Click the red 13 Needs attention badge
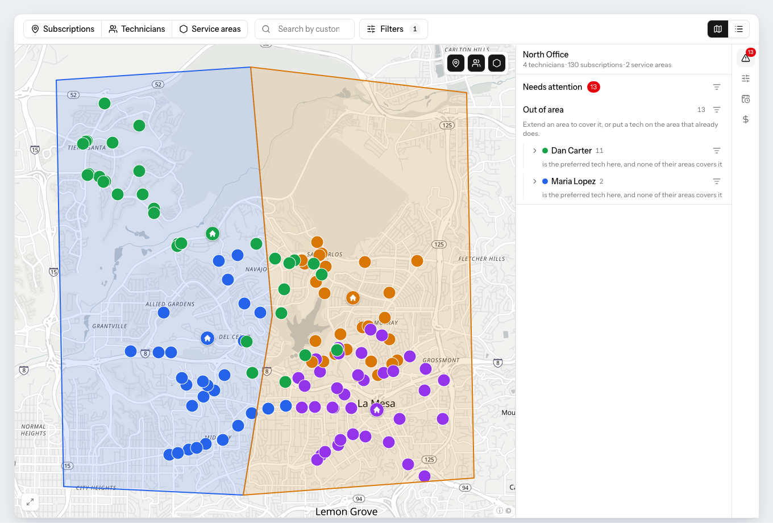The width and height of the screenshot is (773, 532). [593, 87]
